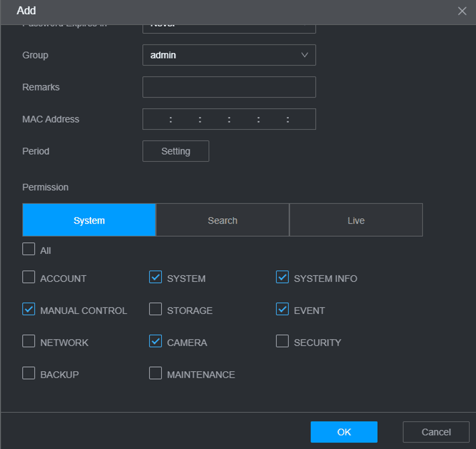476x449 pixels.
Task: Click into the Remarks input field
Action: tap(229, 87)
